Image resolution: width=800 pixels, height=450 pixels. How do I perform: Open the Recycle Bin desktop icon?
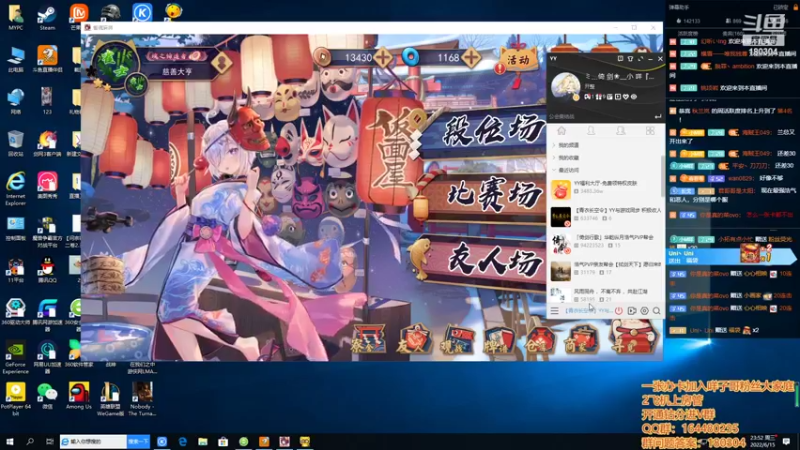coord(15,143)
